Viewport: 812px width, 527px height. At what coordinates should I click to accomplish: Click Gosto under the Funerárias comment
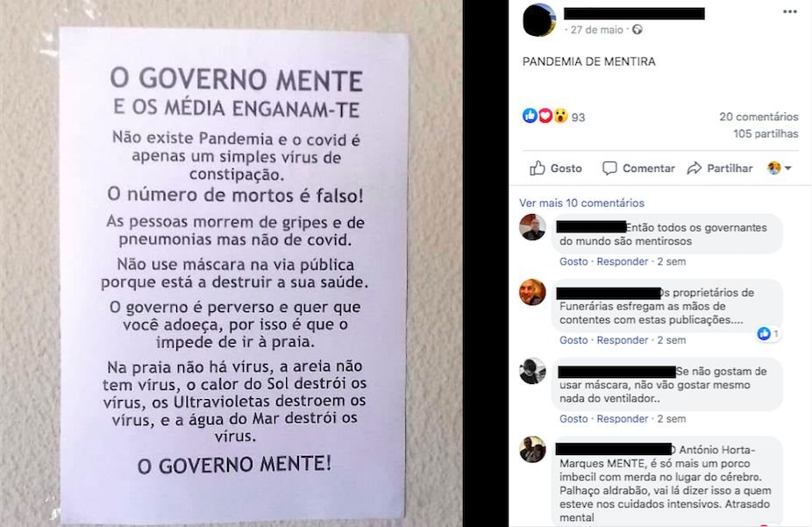[573, 340]
